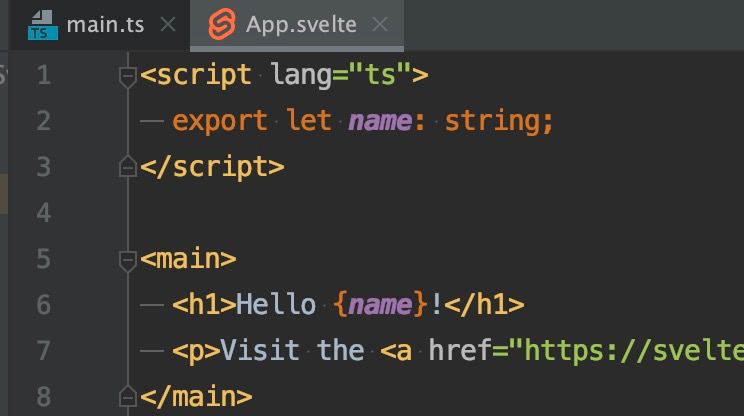Click the <p> tag on line 7
744x416 pixels.
point(196,351)
